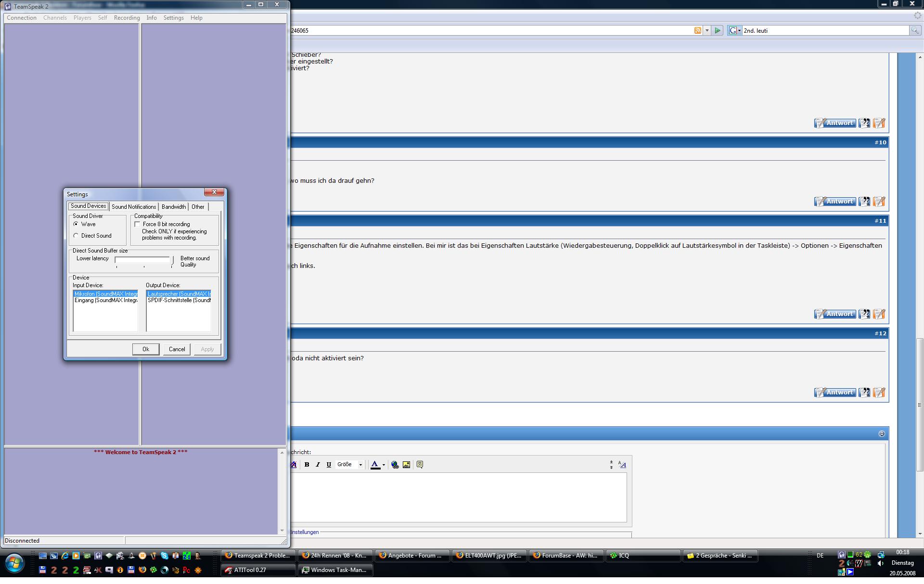Select the Wave sound driver
Viewport: 924px width, 584px height.
tap(76, 224)
